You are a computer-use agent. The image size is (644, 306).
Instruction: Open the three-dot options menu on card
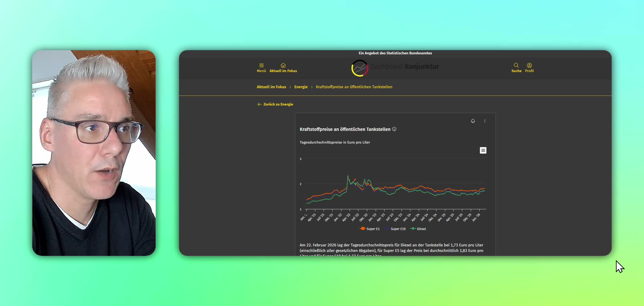[x=485, y=121]
